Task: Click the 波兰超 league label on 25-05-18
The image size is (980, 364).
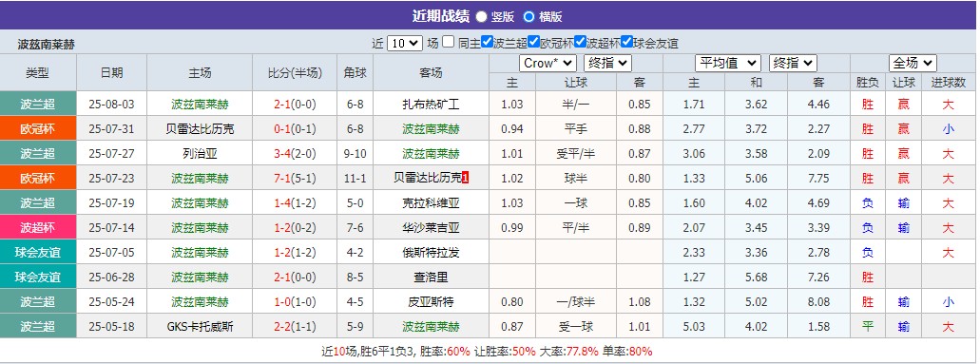Action: (38, 327)
